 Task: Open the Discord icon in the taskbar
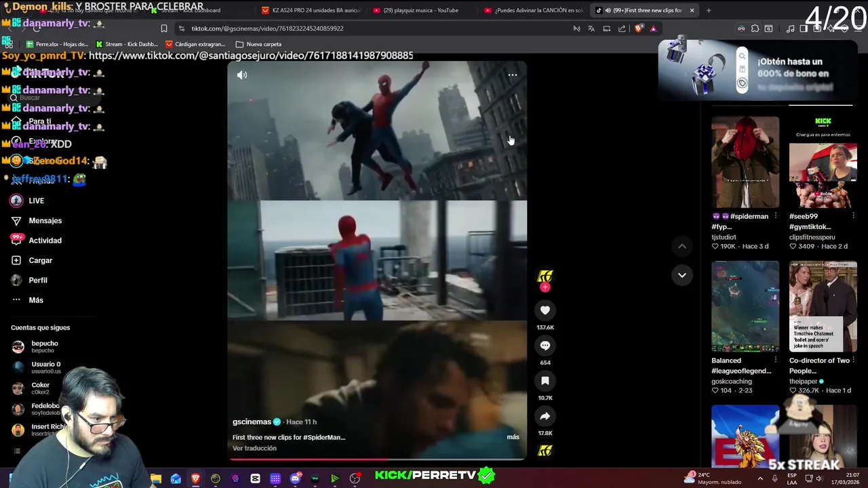[295, 479]
